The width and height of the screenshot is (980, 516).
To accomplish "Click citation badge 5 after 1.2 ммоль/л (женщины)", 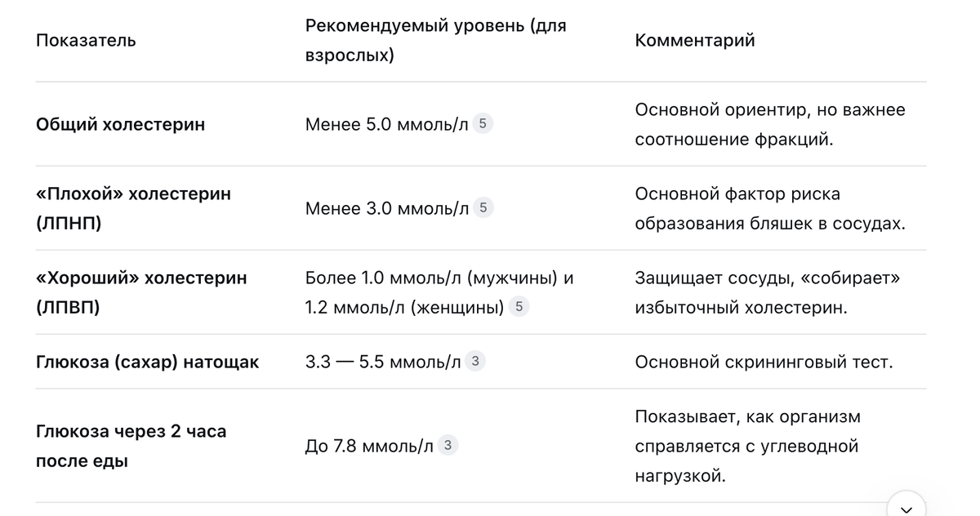I will tap(519, 307).
